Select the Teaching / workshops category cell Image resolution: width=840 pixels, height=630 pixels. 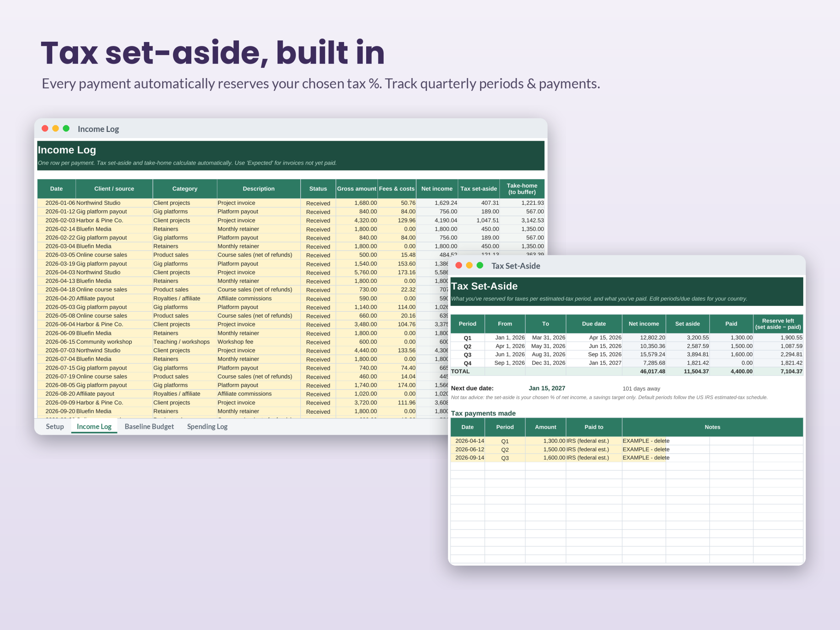pyautogui.click(x=185, y=342)
